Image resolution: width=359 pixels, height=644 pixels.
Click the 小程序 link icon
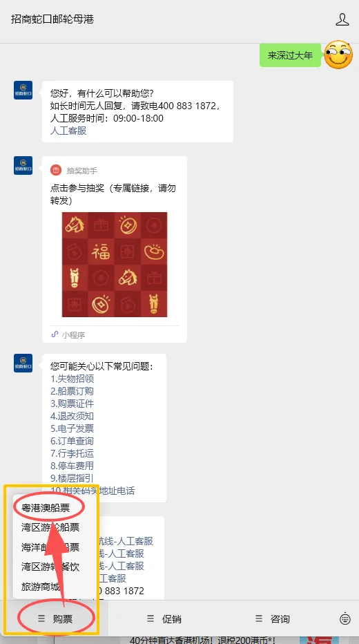point(55,334)
